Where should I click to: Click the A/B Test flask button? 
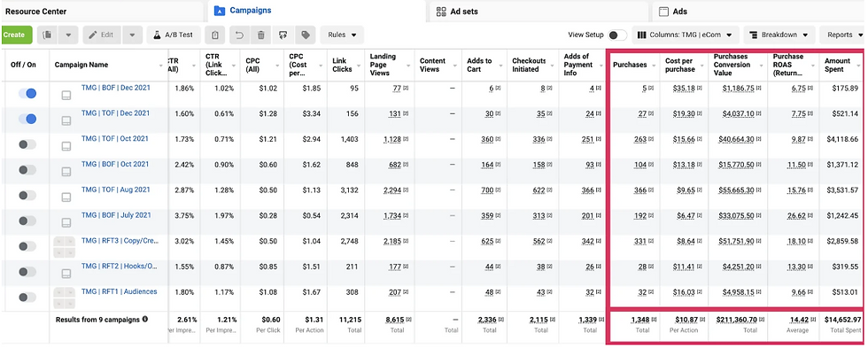tap(174, 35)
